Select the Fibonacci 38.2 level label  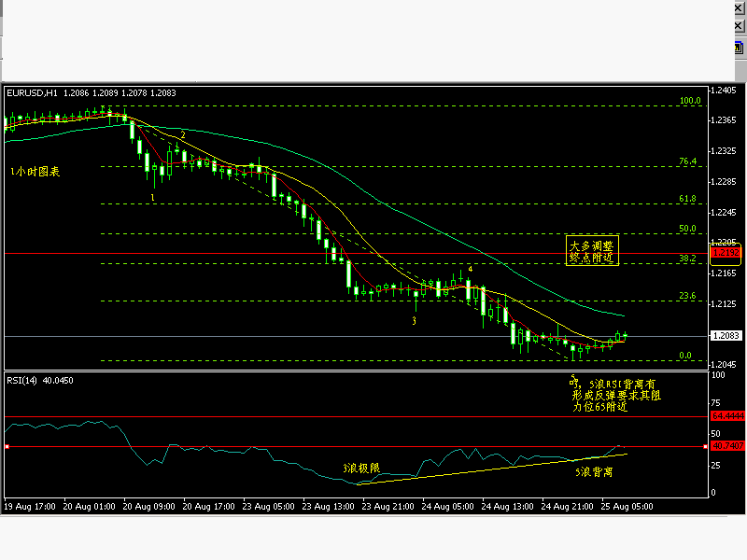687,259
